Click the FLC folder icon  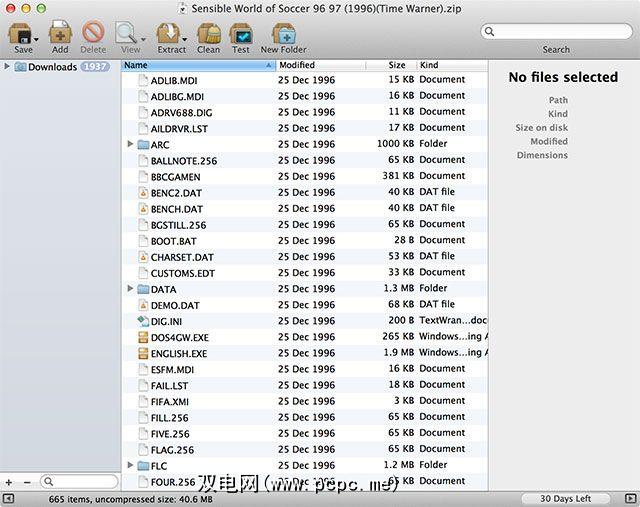143,466
